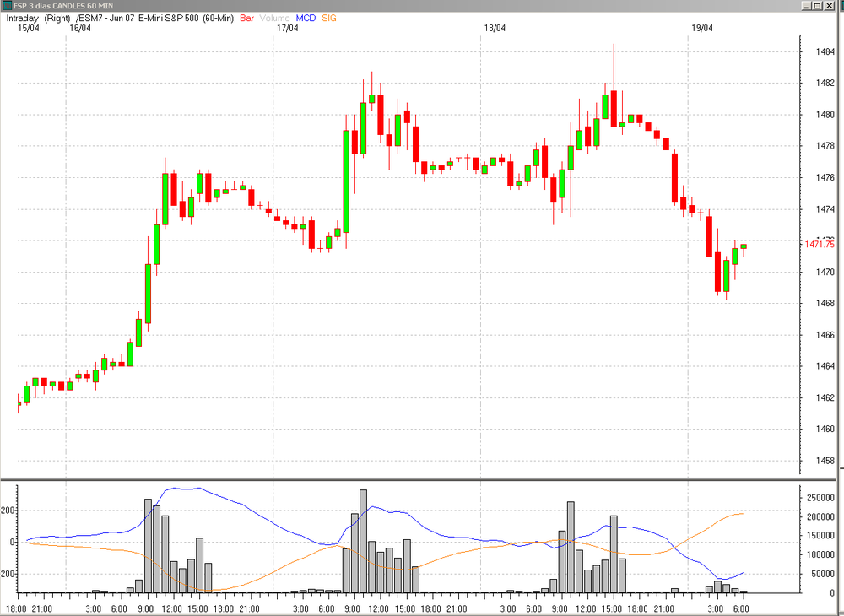Click the 250000 volume scale label
The width and height of the screenshot is (844, 616).
(820, 498)
